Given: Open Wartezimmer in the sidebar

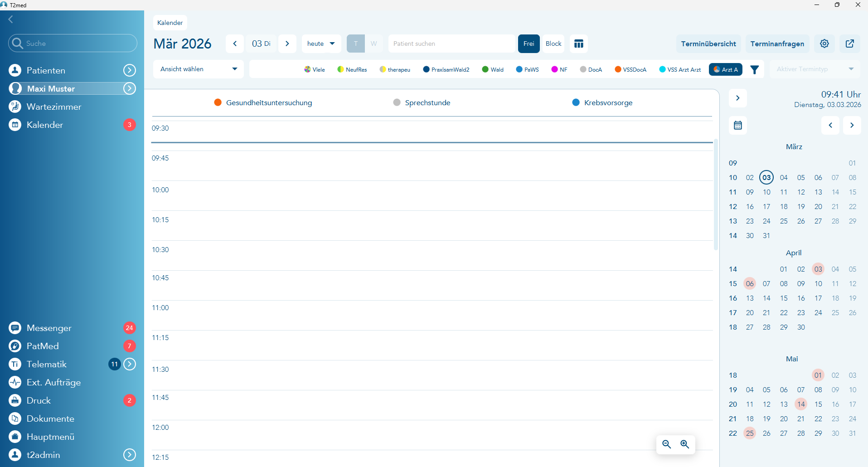Looking at the screenshot, I should [53, 107].
